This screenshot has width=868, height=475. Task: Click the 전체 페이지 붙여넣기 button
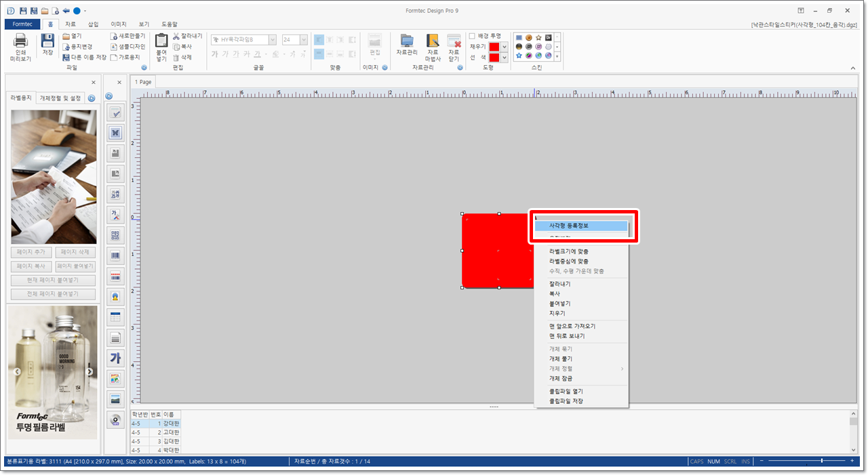53,294
